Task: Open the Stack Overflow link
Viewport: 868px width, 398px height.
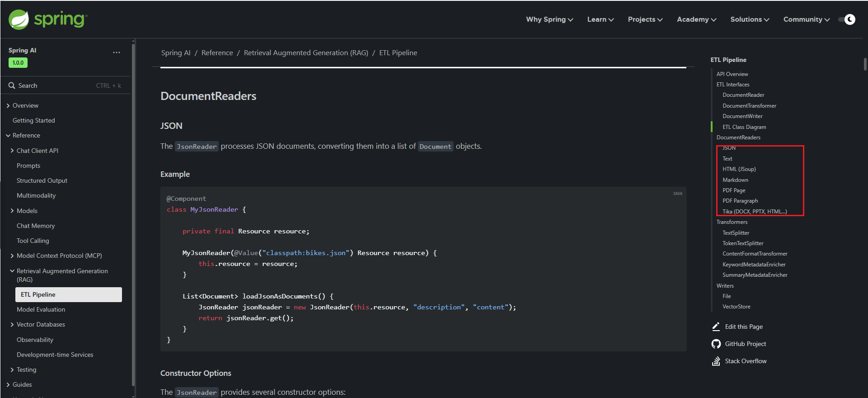Action: (746, 361)
